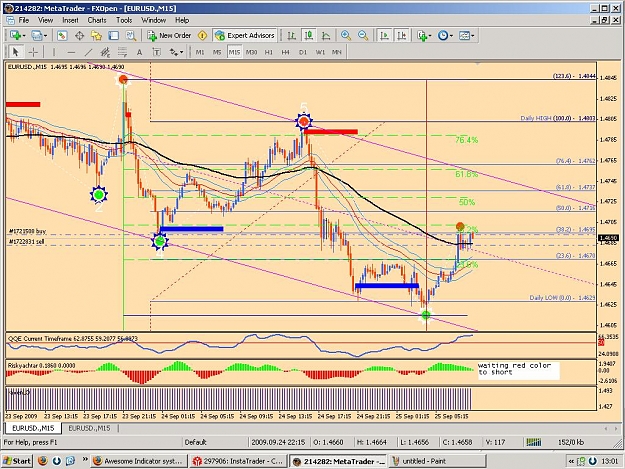Open the Periods clock icon

coord(443,35)
